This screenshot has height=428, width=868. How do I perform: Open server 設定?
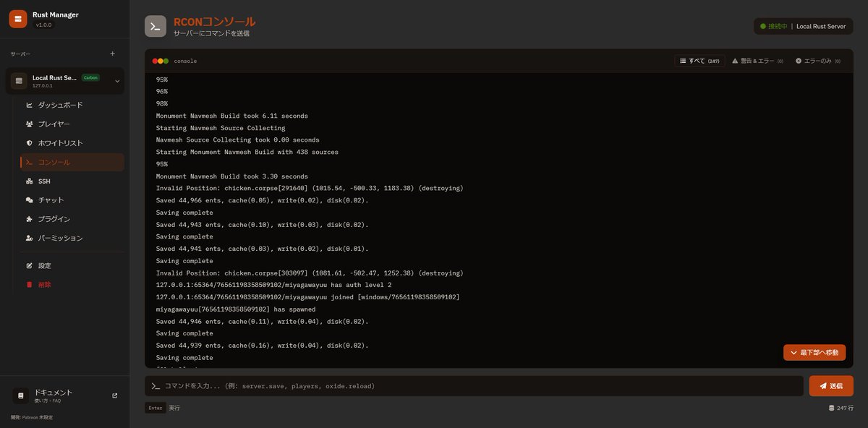[x=72, y=265]
